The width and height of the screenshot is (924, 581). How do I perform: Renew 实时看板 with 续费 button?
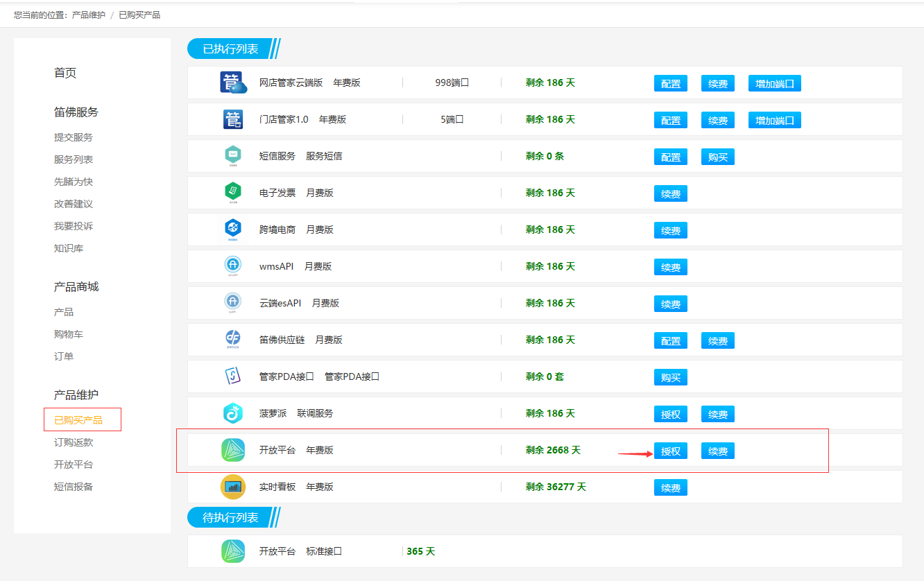click(671, 487)
